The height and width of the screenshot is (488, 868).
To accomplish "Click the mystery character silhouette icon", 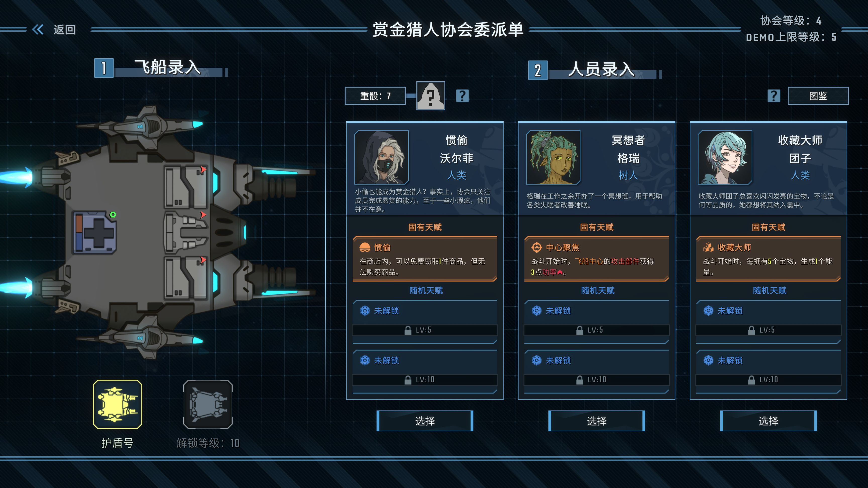I will tap(431, 96).
